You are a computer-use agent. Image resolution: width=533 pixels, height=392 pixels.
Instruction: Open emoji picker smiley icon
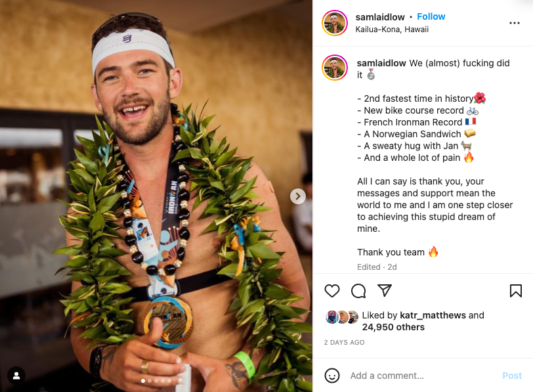pyautogui.click(x=331, y=376)
